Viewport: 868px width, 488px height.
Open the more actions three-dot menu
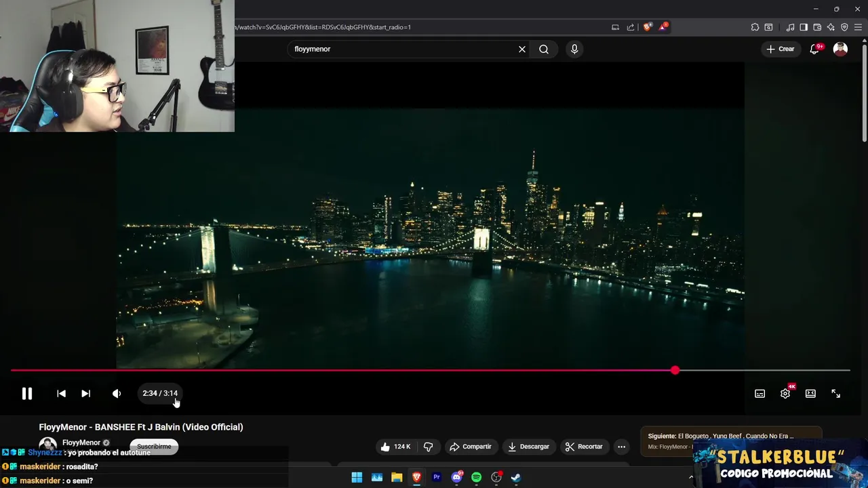coord(621,447)
